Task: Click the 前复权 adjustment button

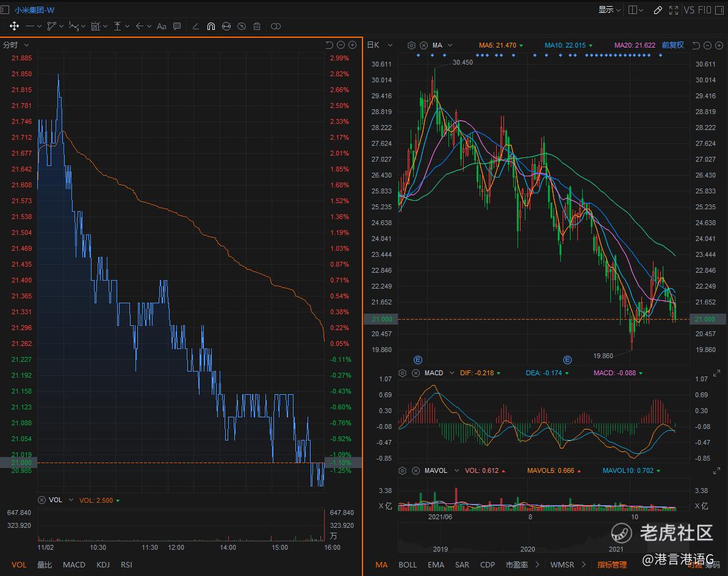Action: tap(672, 45)
